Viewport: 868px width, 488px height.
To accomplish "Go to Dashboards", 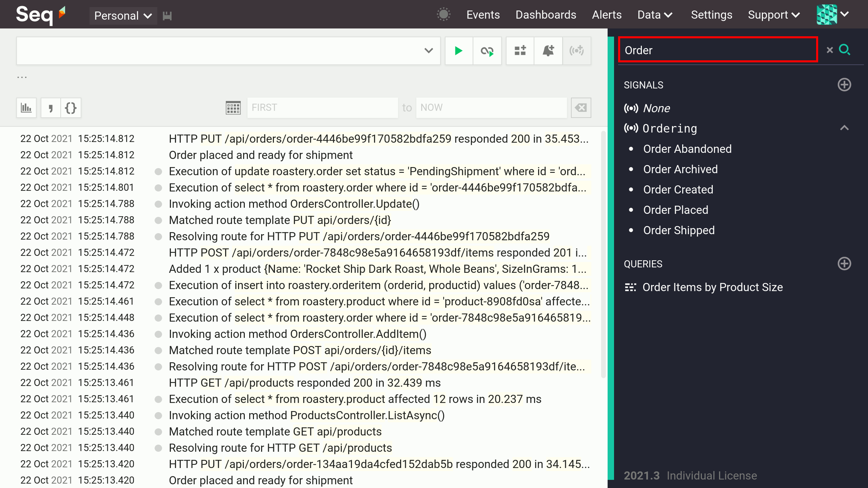I will click(546, 15).
